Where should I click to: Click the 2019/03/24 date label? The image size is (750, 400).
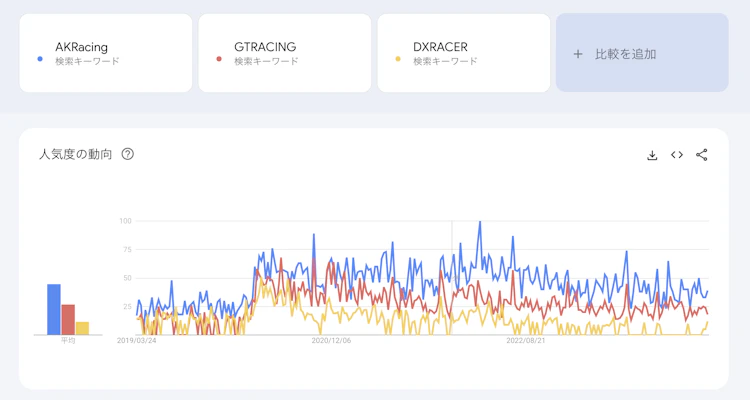click(138, 341)
